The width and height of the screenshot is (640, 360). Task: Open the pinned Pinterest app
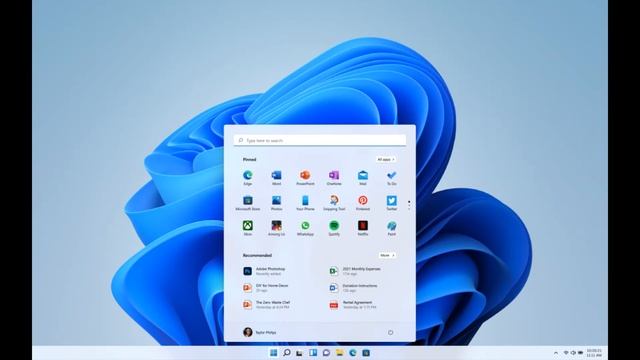(363, 203)
